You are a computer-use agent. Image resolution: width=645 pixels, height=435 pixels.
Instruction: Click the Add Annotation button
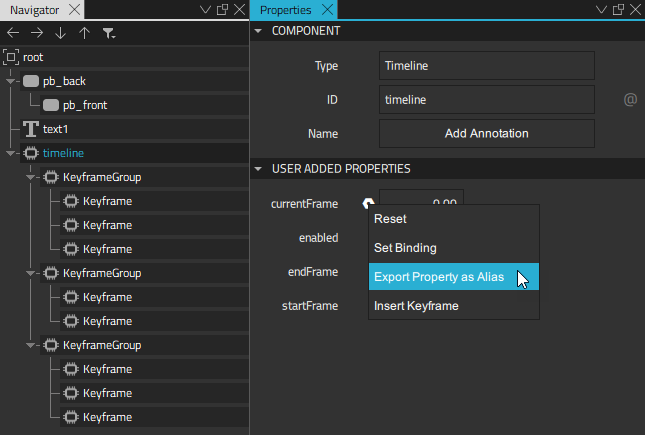(x=487, y=133)
